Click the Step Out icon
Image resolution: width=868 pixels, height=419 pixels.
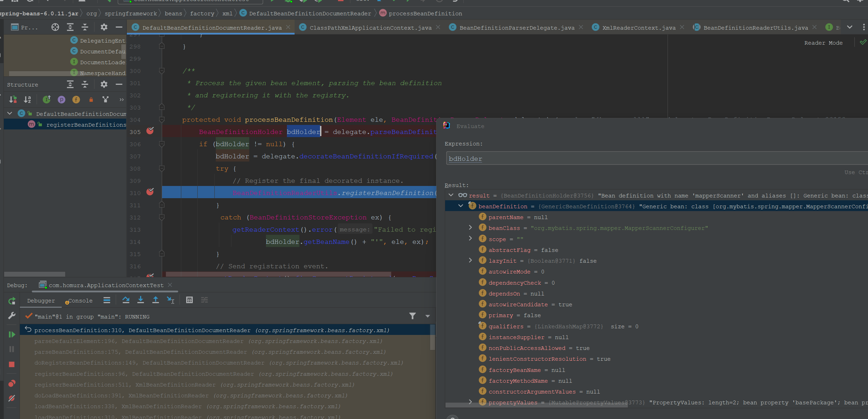(x=155, y=300)
